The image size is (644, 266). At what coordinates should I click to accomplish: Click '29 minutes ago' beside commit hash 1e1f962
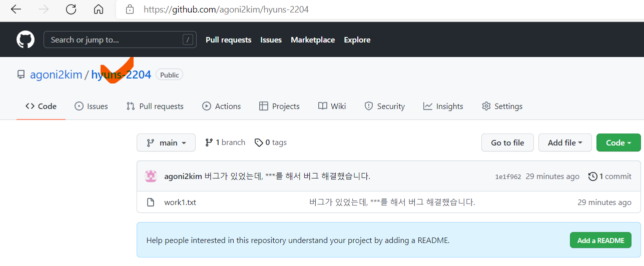click(552, 176)
